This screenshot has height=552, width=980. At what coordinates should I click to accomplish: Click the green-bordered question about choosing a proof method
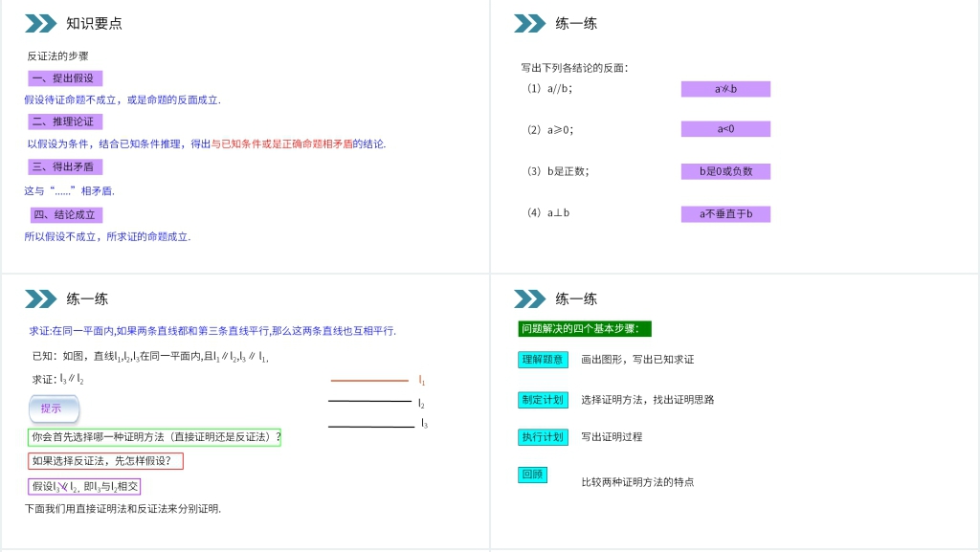pos(154,437)
